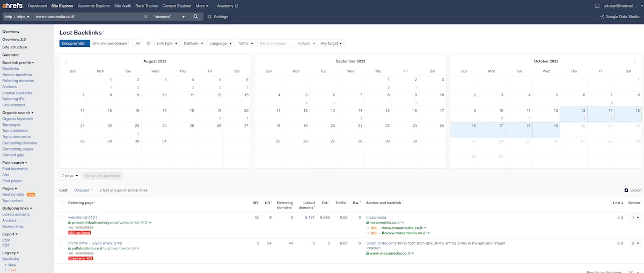Click info icon beside Dropped tab

tap(92, 189)
